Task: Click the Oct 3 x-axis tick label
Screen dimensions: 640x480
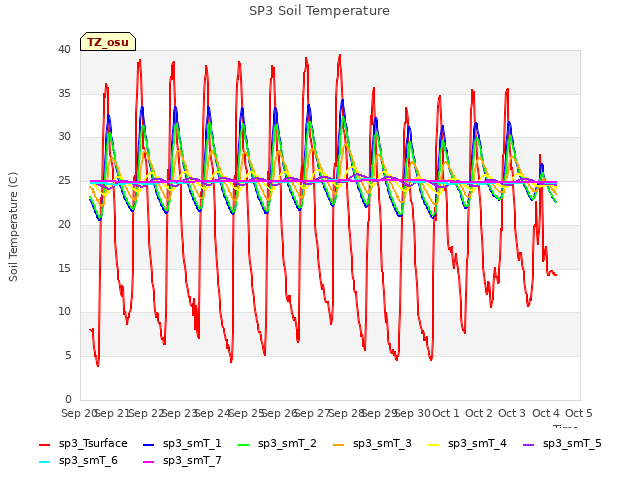Action: tap(512, 413)
